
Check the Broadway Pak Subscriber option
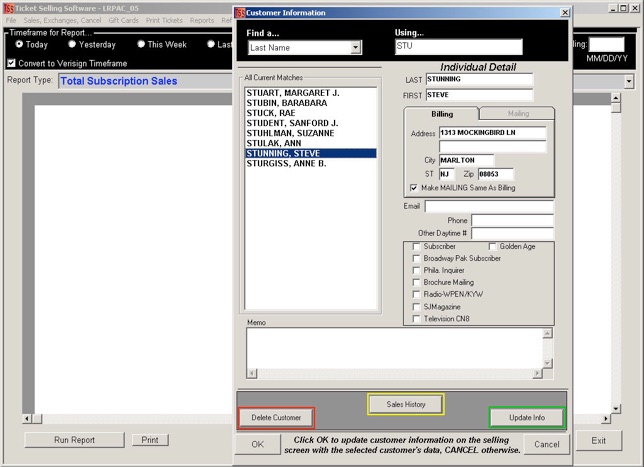tap(417, 258)
